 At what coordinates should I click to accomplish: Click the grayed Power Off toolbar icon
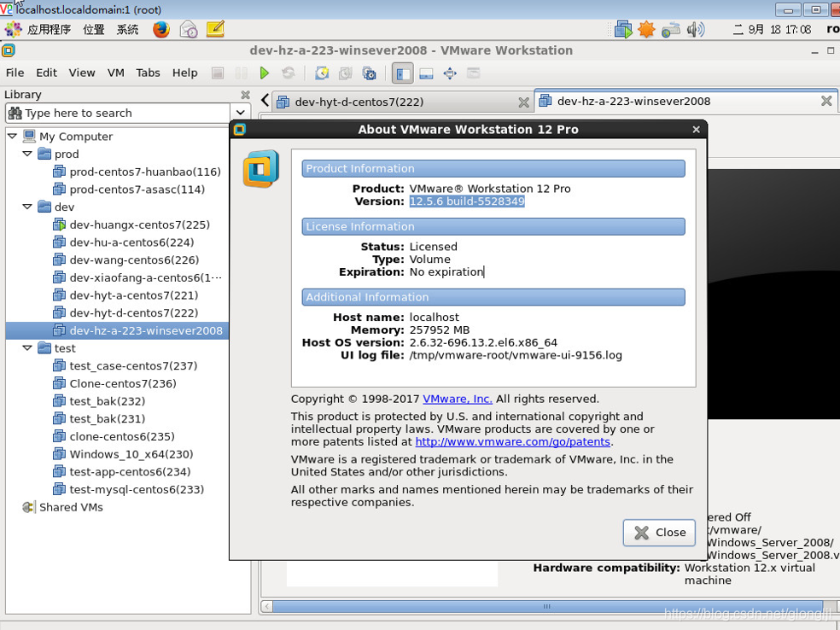click(218, 73)
